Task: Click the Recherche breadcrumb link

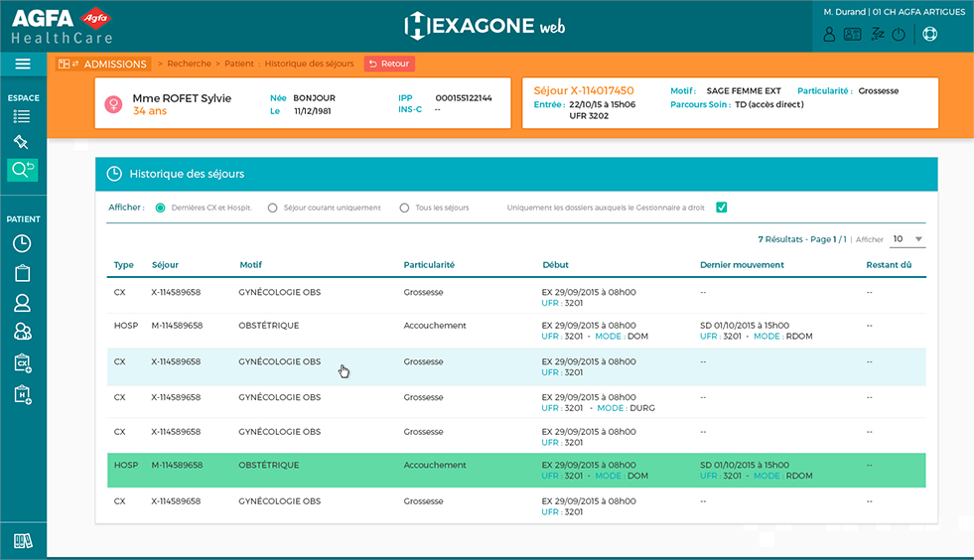Action: 189,64
